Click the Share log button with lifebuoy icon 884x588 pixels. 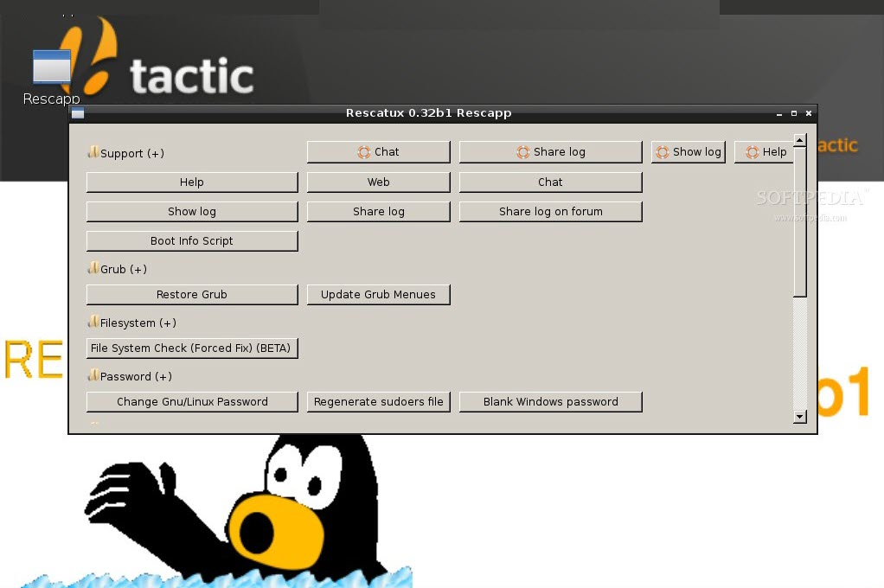pyautogui.click(x=551, y=152)
